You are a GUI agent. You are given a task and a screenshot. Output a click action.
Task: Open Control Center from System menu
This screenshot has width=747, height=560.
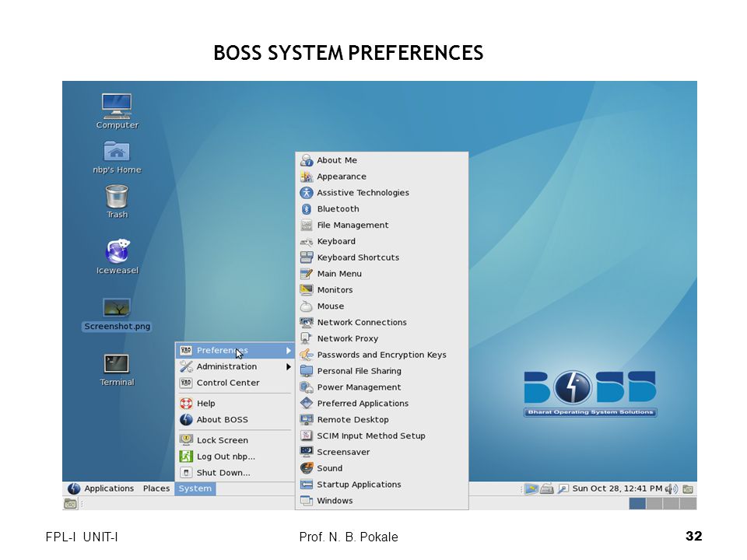click(235, 383)
